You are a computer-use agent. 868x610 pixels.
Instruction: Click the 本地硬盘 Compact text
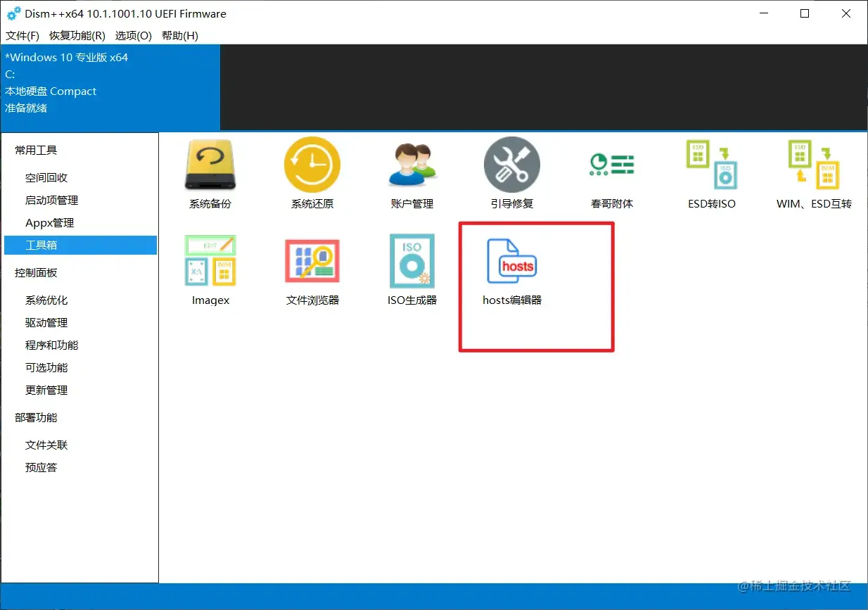click(x=51, y=91)
